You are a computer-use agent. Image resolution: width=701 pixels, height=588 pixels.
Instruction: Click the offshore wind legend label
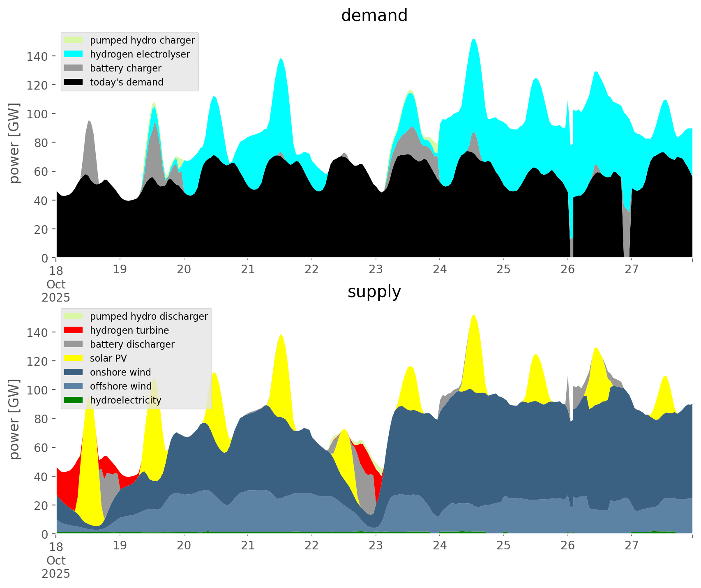(120, 386)
